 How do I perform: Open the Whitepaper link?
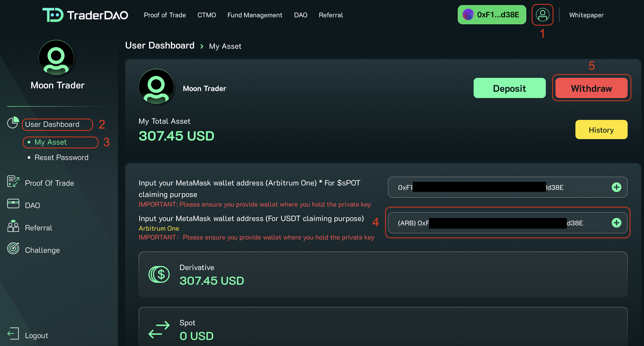[586, 15]
